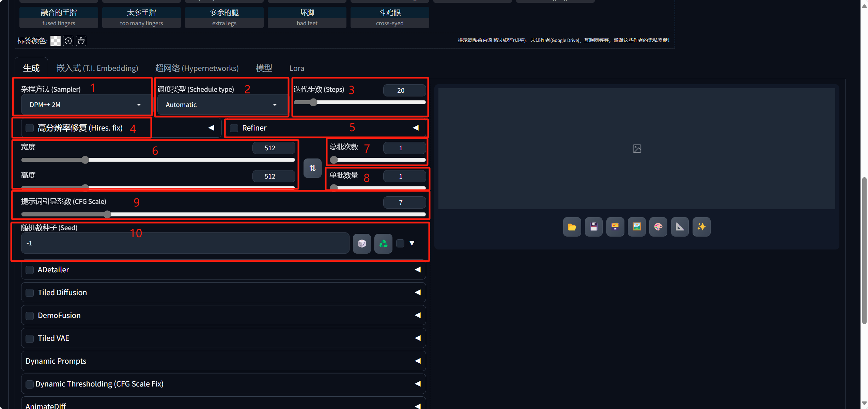Click the floppy disk save image icon
Image resolution: width=868 pixels, height=409 pixels.
593,227
